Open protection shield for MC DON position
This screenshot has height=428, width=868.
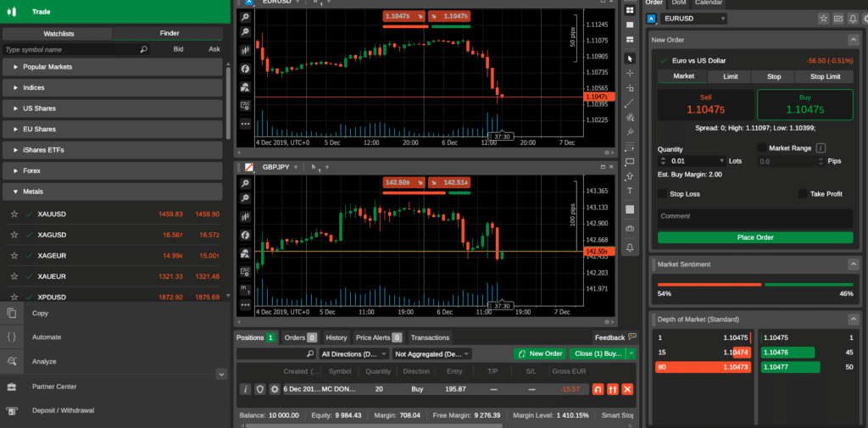(260, 389)
